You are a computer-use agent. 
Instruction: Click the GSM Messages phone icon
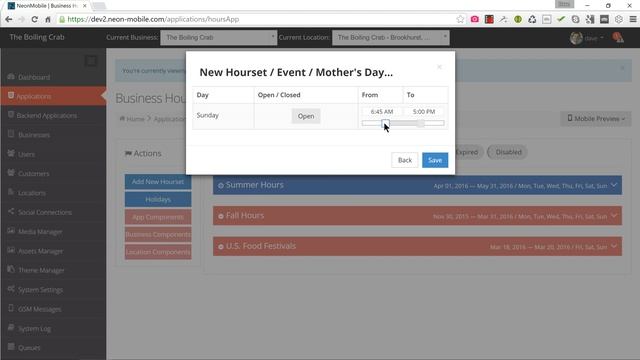[11, 308]
